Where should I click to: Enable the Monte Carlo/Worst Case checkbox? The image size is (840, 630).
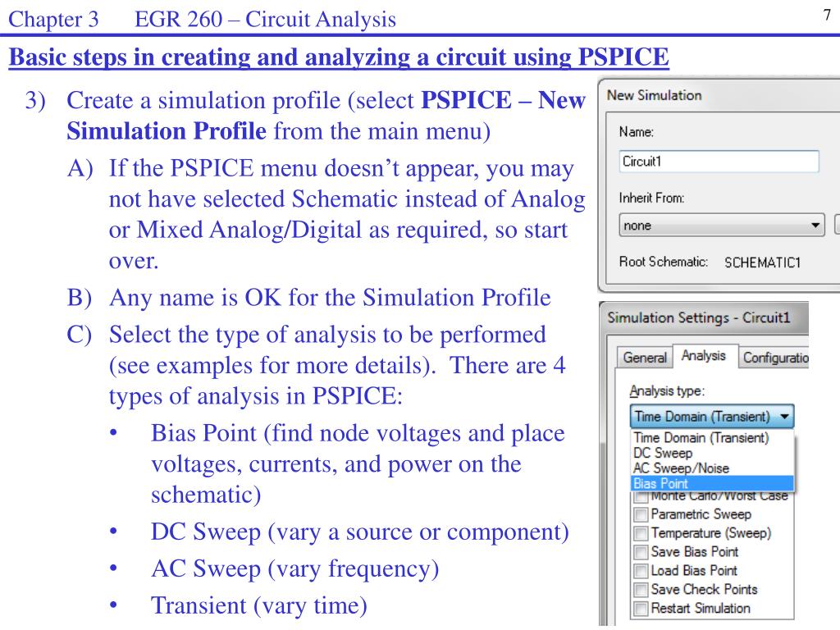[640, 496]
